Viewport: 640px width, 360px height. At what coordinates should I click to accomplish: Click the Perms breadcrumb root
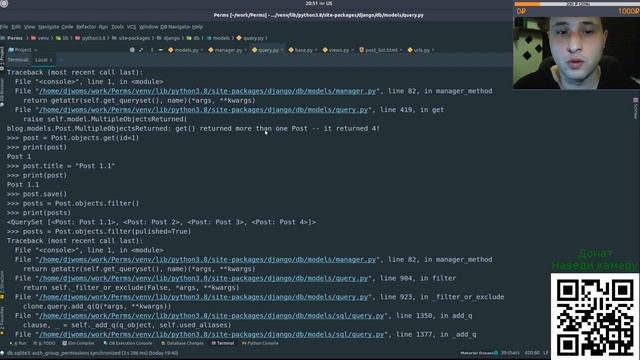(15, 38)
